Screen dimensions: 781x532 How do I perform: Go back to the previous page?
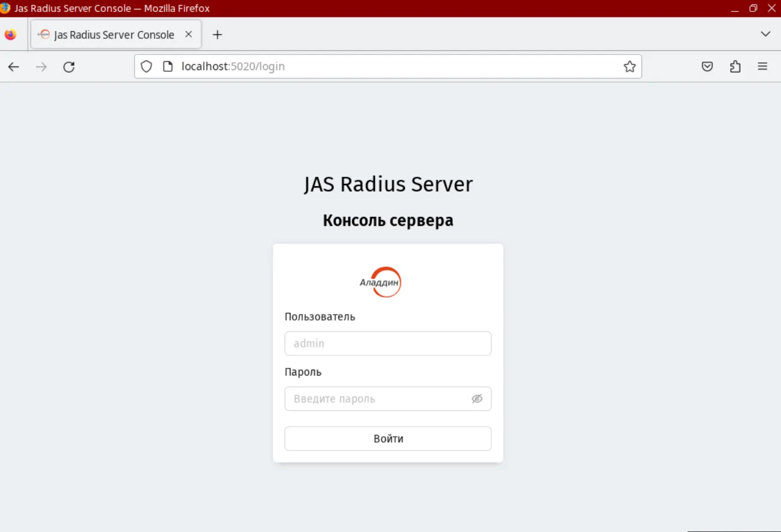click(x=14, y=66)
